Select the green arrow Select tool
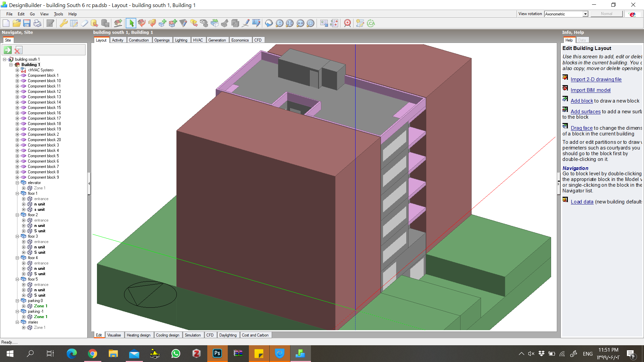The image size is (644, 362). (131, 23)
